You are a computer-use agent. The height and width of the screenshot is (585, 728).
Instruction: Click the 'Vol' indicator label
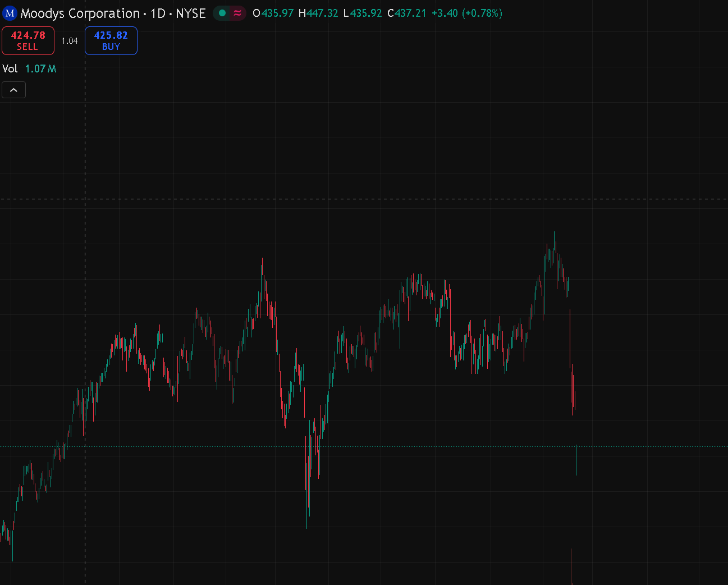click(x=10, y=68)
